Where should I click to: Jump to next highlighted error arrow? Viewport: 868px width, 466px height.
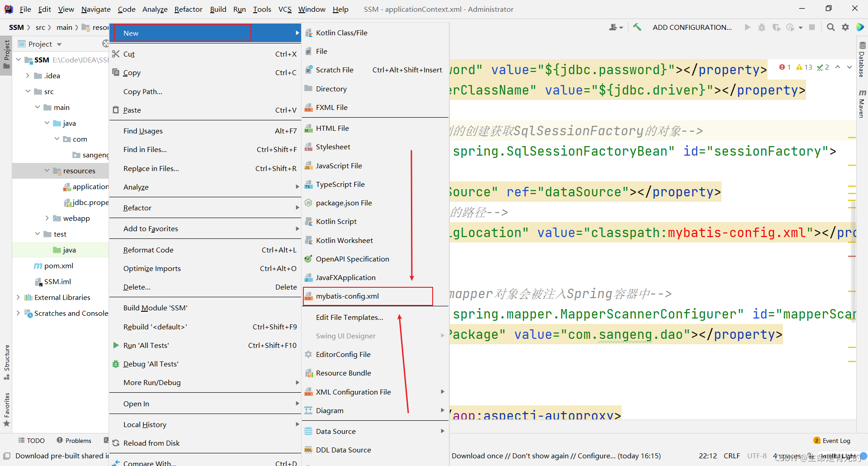click(x=849, y=67)
